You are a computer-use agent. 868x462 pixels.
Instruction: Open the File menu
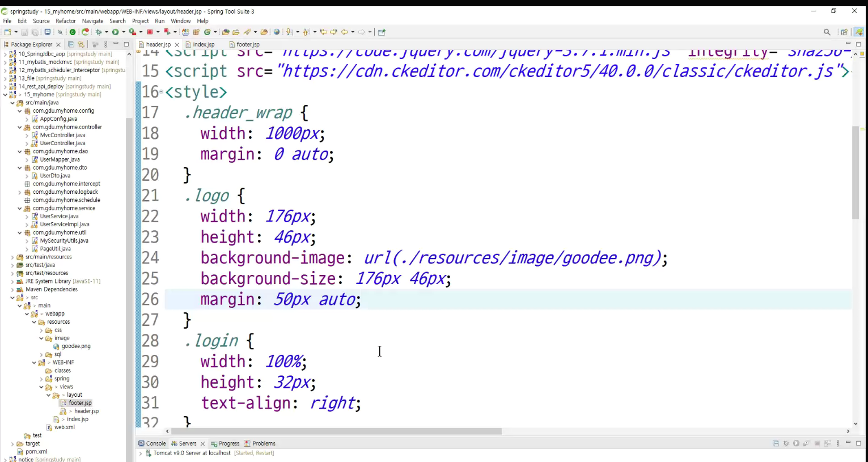click(7, 21)
